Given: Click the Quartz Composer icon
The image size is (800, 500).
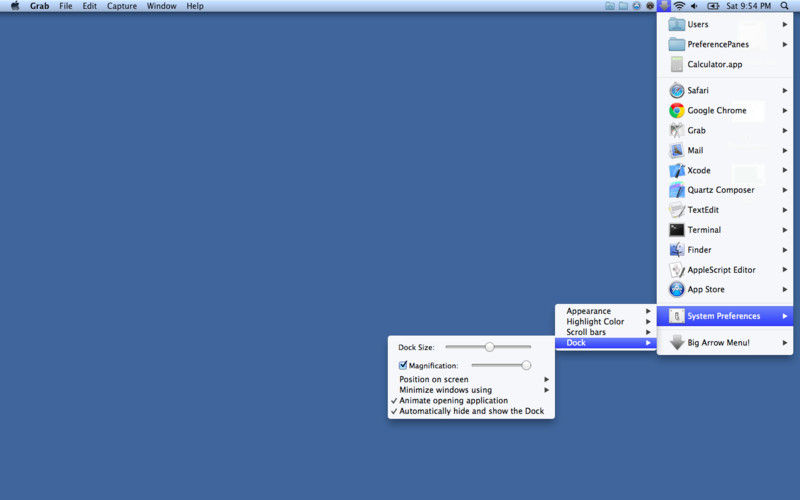Looking at the screenshot, I should click(677, 190).
